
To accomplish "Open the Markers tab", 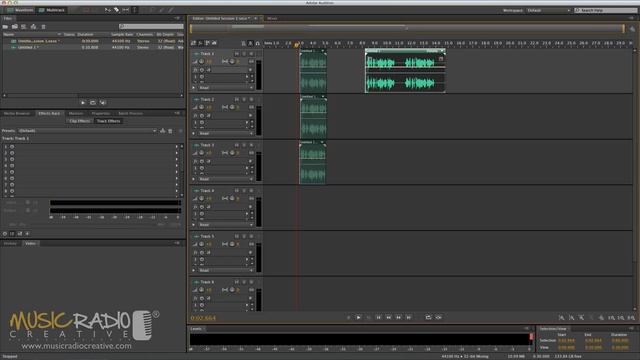I will tap(76, 113).
